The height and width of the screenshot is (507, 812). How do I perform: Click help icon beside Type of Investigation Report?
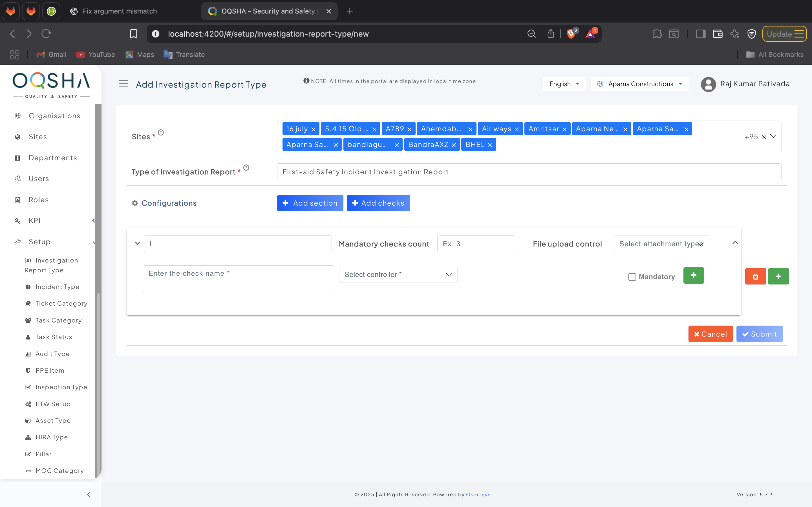pos(246,168)
